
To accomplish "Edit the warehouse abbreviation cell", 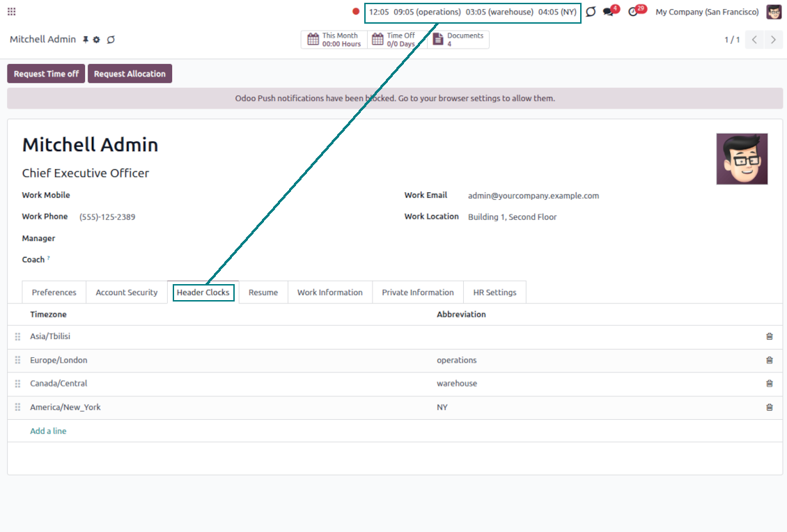I will pos(596,384).
